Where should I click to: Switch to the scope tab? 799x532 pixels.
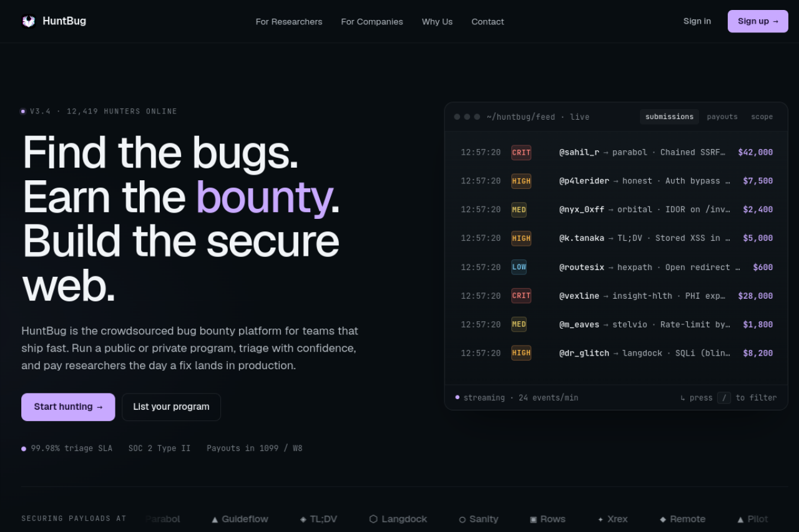pos(762,117)
